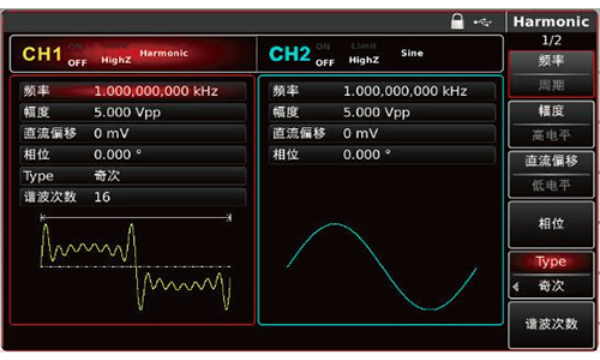The image size is (600, 360).
Task: Toggle the CH1 ON/OFF output state
Action: (77, 55)
